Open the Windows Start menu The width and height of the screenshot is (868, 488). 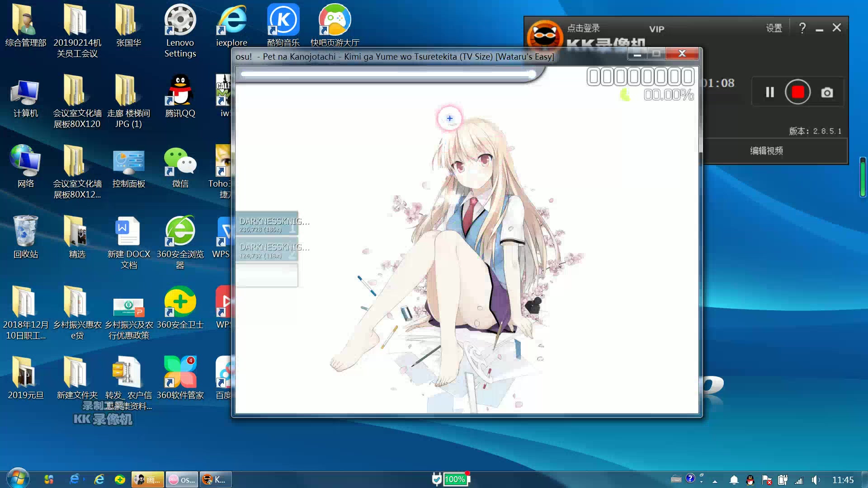(18, 479)
